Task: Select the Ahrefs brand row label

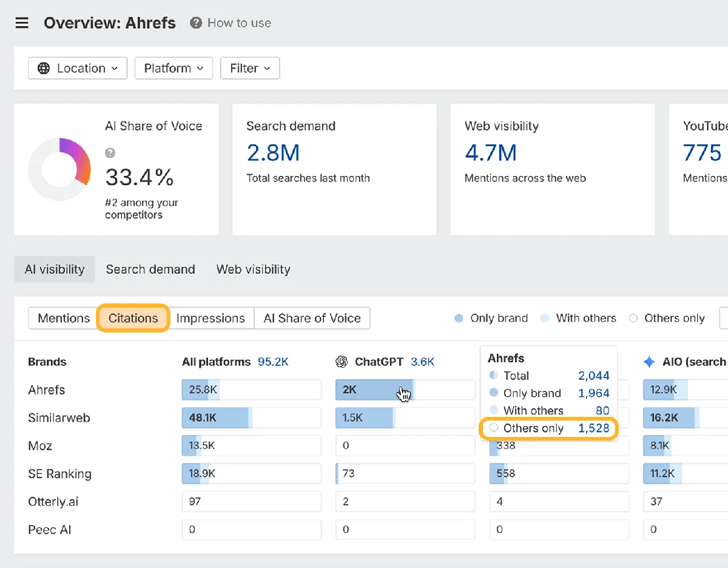Action: [x=47, y=390]
